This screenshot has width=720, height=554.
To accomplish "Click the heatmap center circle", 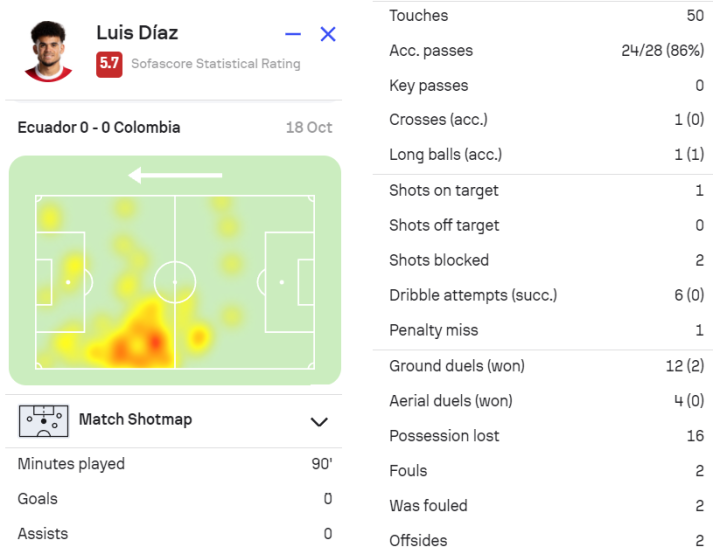I will tap(175, 282).
